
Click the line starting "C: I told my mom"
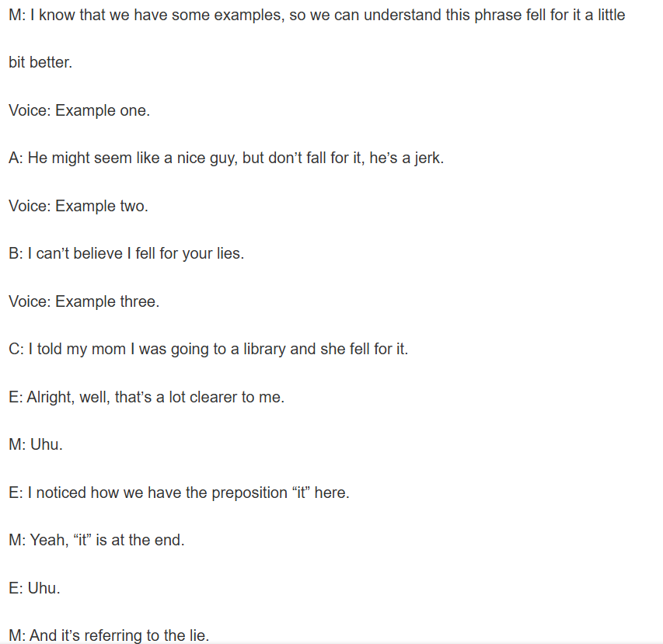(208, 349)
